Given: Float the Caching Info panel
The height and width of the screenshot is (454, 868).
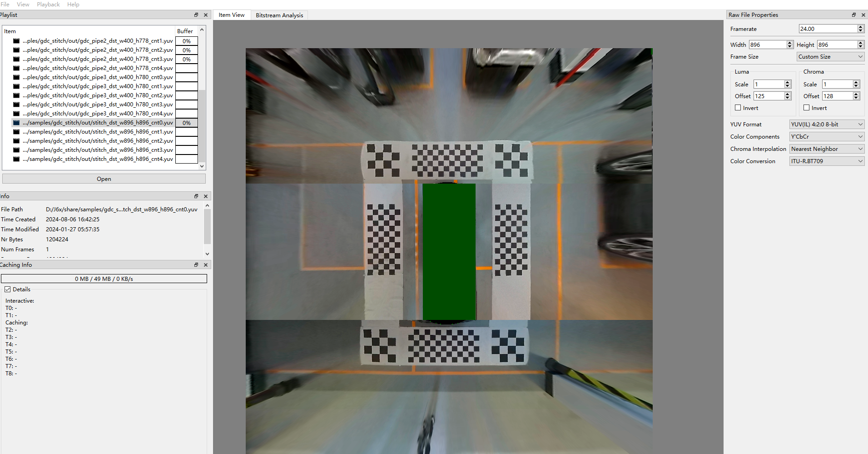Looking at the screenshot, I should (x=196, y=265).
